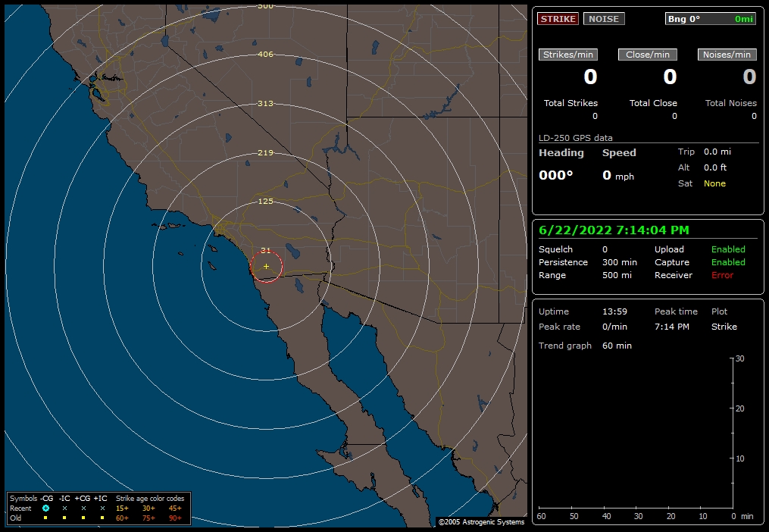Click the Bng 0° 0mi bearing readout
769x532 pixels.
710,19
